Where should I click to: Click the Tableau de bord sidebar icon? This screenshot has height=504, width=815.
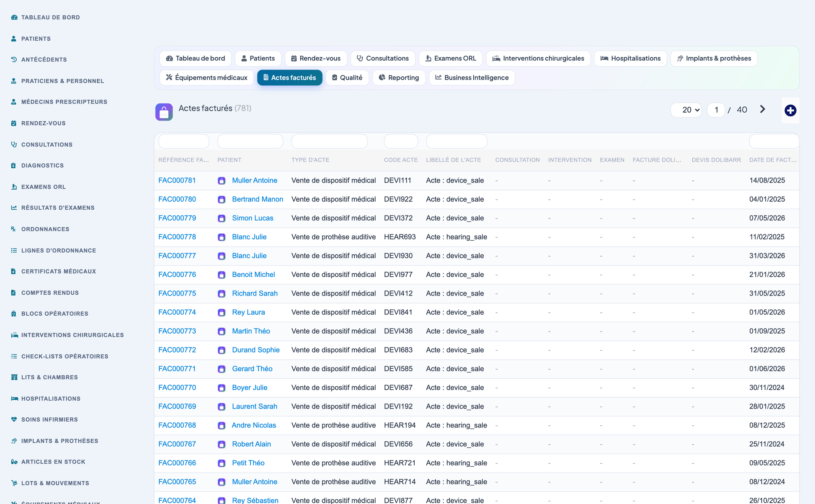coord(14,17)
